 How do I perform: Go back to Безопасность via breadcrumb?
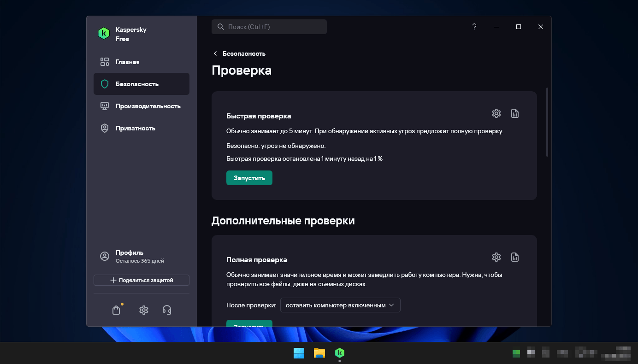[244, 53]
